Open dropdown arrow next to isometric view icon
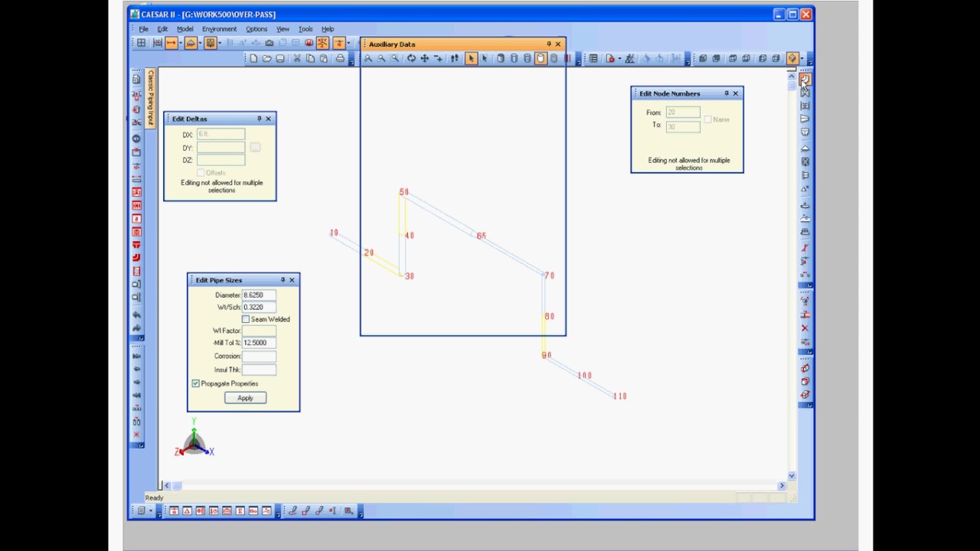 (802, 59)
